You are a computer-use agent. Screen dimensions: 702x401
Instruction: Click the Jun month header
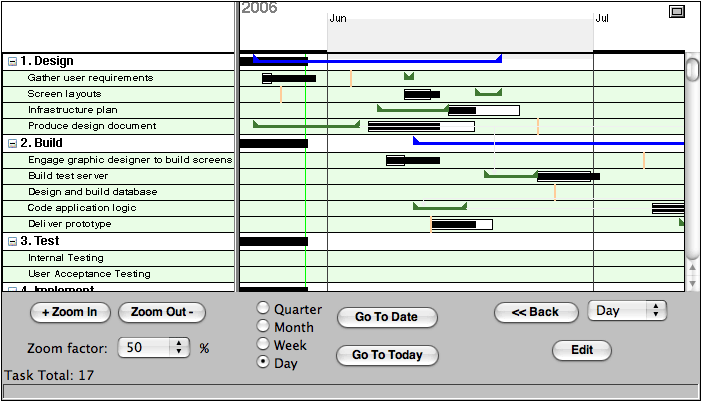point(338,19)
